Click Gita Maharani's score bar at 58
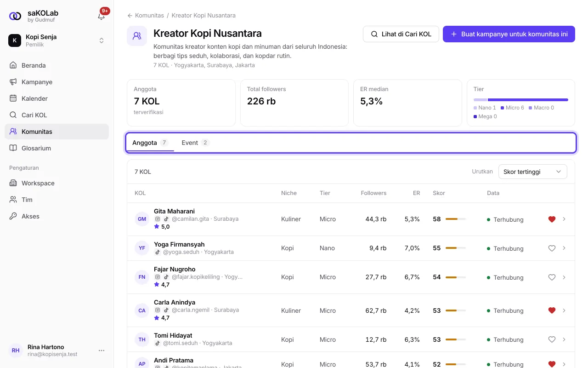Image resolution: width=588 pixels, height=368 pixels. click(456, 219)
